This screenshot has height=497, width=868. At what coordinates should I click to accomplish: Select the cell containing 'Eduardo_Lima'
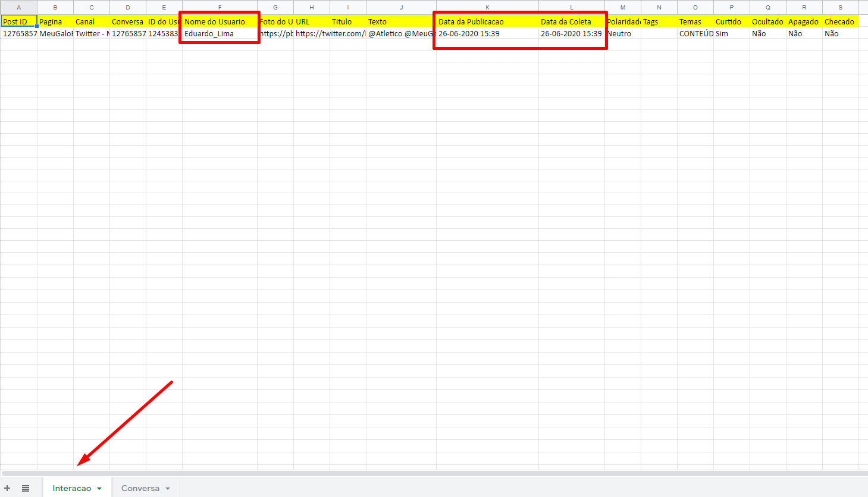(220, 33)
